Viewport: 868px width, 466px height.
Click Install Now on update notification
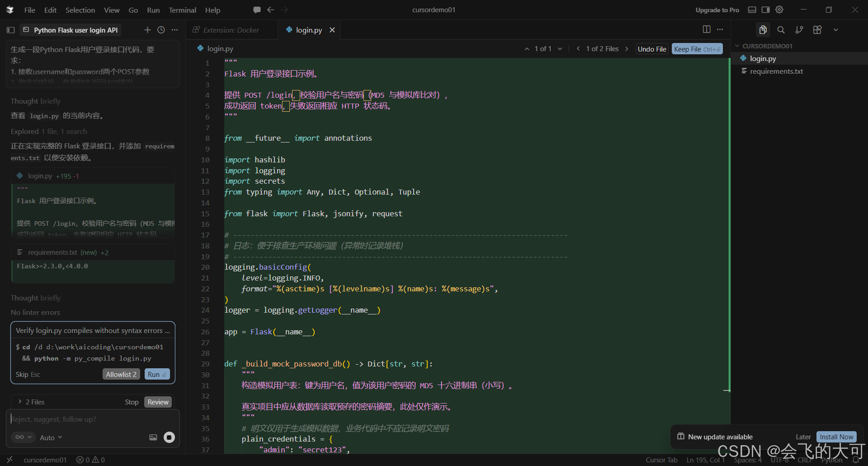836,437
